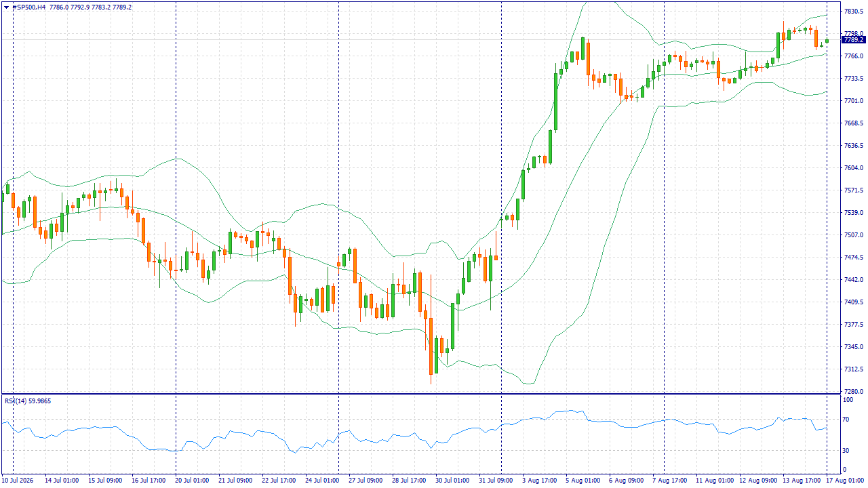The width and height of the screenshot is (868, 488).
Task: Click the #SP500,H4 chart title text
Action: coord(28,7)
